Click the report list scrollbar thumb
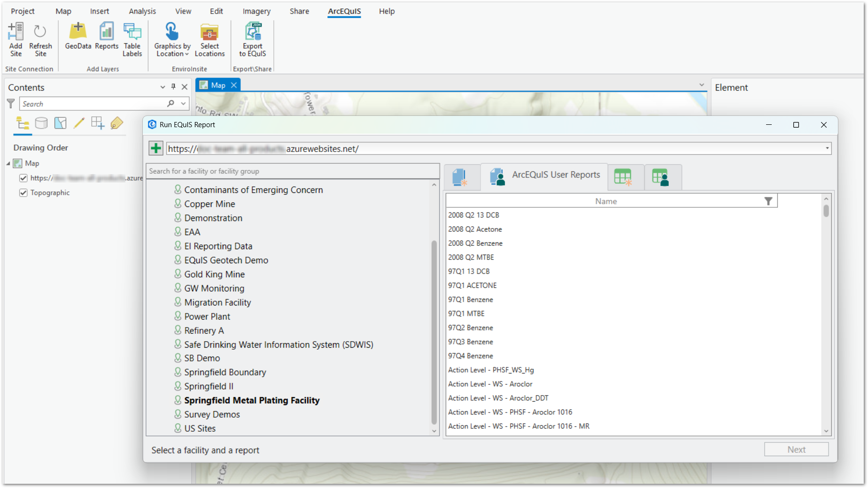Viewport: 868px width, 488px height. 826,211
